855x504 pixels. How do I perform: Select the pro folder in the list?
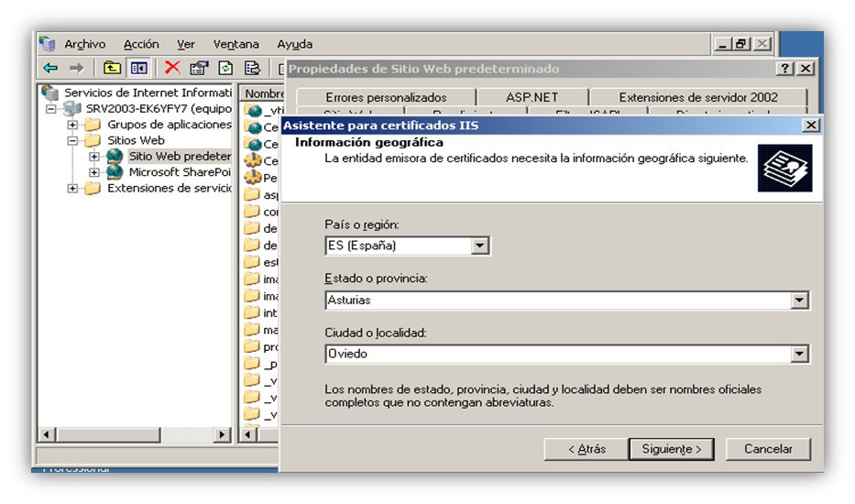tap(262, 346)
